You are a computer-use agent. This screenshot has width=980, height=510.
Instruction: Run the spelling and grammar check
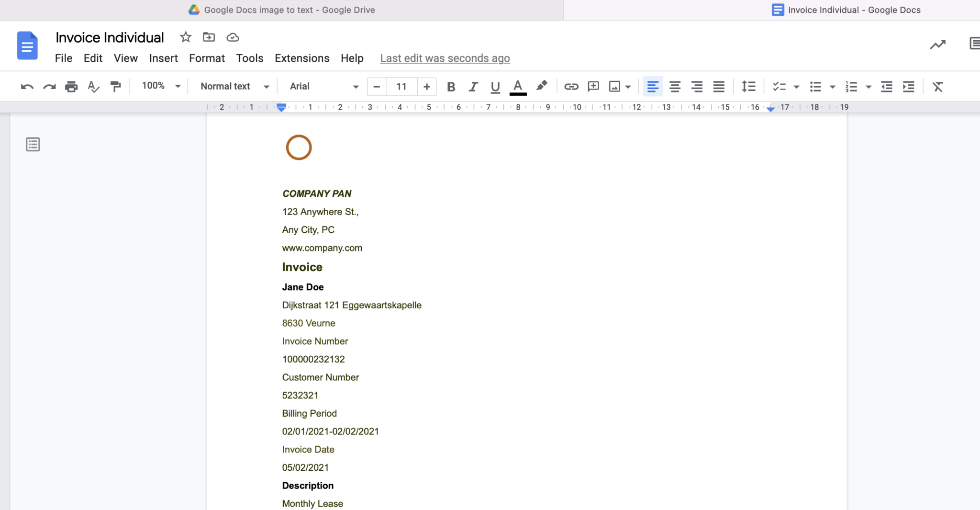[x=93, y=87]
